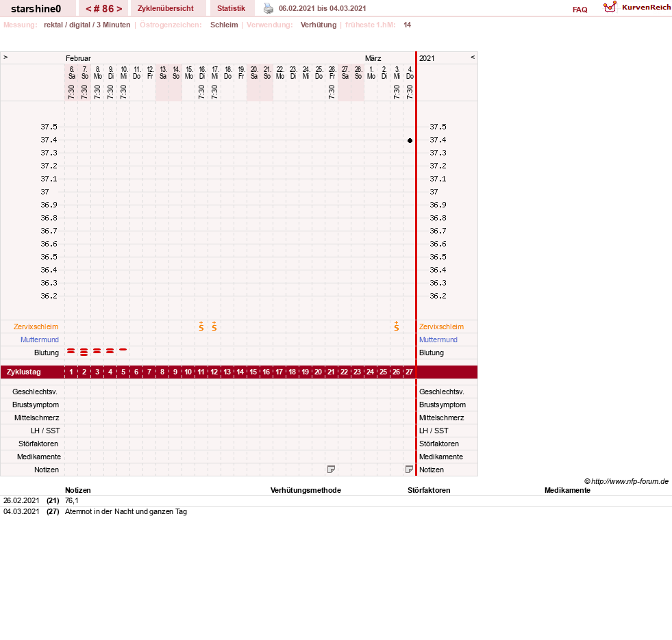This screenshot has height=640, width=672.
Task: Click the 'Verhütung' usage value
Action: click(x=319, y=25)
